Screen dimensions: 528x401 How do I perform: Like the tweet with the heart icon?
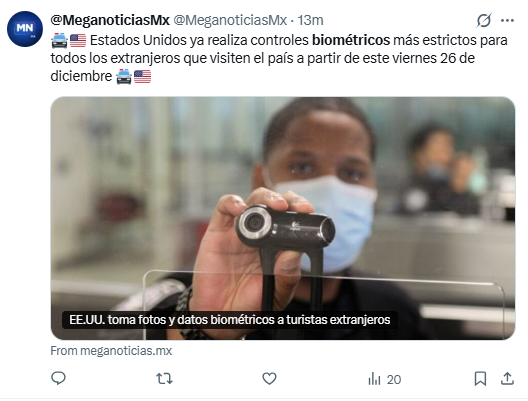pos(269,379)
